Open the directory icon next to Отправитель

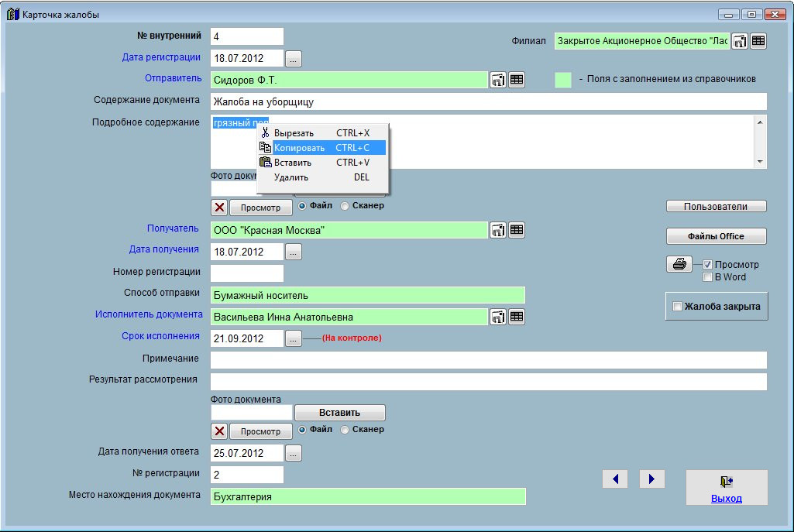pyautogui.click(x=498, y=80)
